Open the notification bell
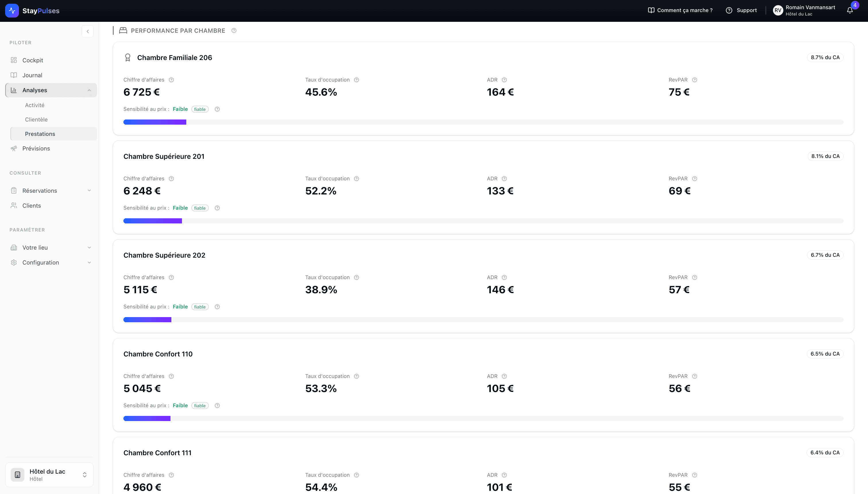Screen dimensions: 868x494 click(850, 10)
